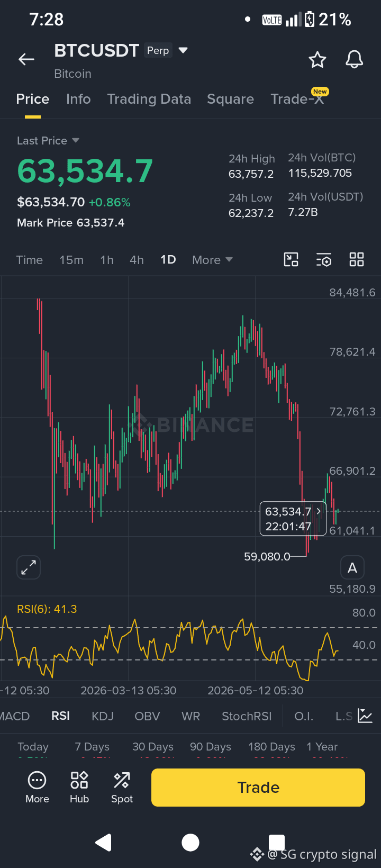Image resolution: width=381 pixels, height=868 pixels.
Task: Switch indicator to WR
Action: (x=191, y=716)
